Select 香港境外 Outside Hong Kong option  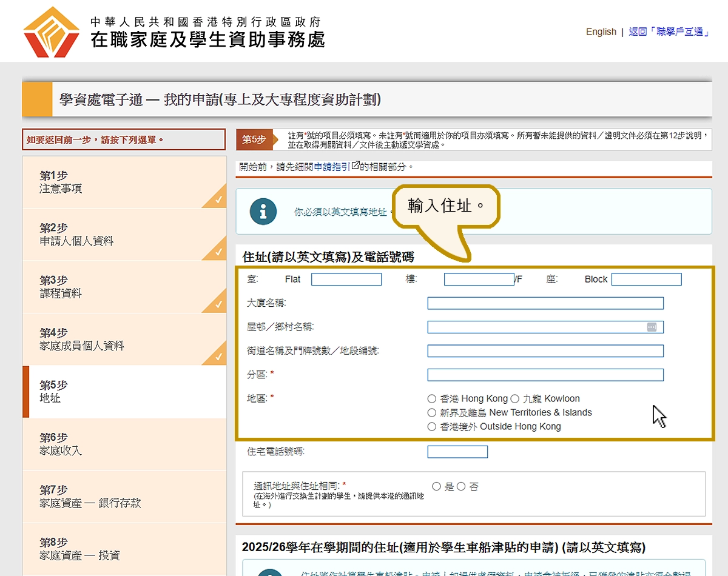pyautogui.click(x=432, y=427)
